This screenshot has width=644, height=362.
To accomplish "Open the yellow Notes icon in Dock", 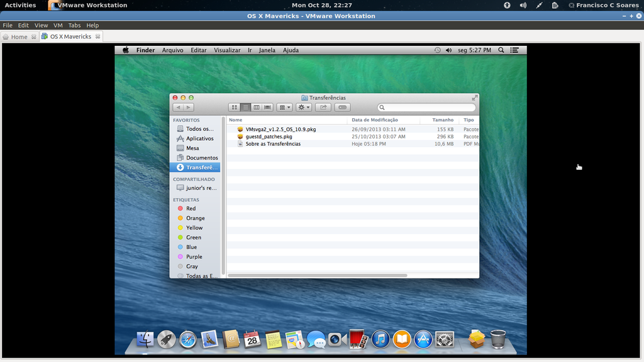I will point(274,340).
